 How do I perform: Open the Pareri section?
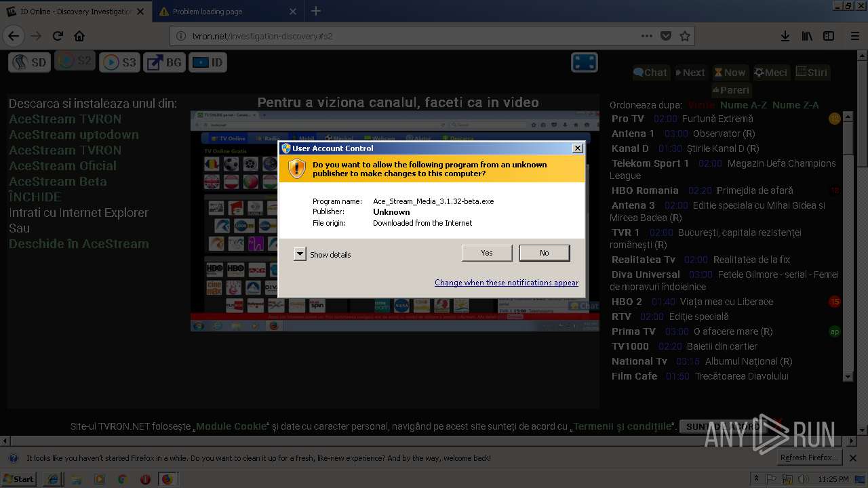tap(731, 90)
